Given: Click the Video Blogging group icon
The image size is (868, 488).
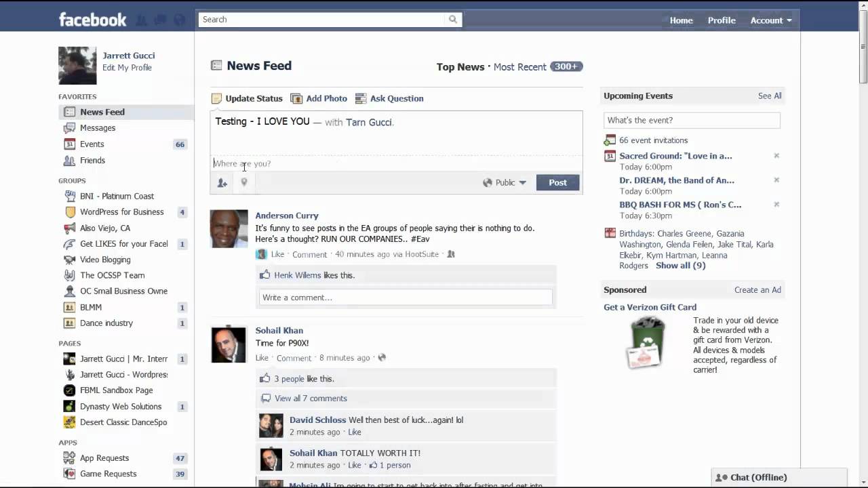Looking at the screenshot, I should point(69,260).
